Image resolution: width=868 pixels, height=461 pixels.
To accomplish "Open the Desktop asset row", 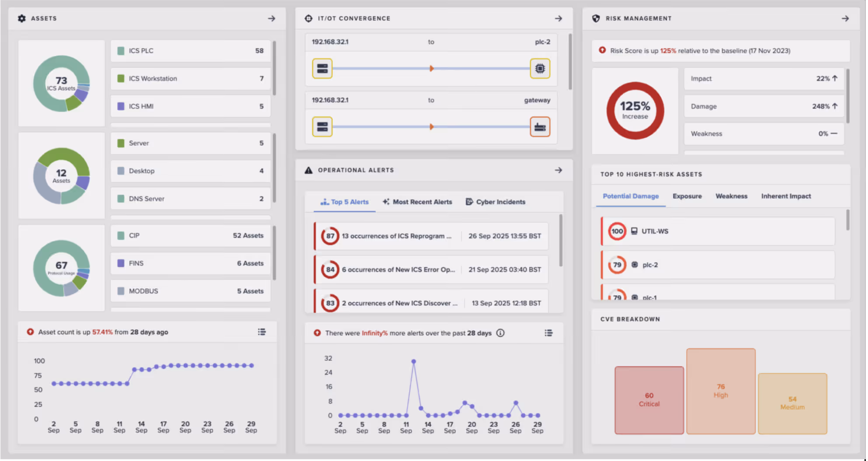I will (x=191, y=171).
